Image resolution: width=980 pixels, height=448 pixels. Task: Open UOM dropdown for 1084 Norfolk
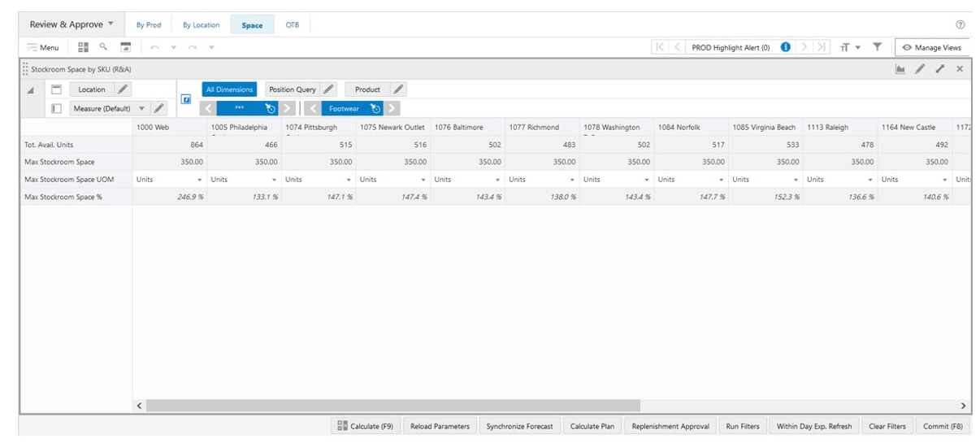tap(722, 180)
